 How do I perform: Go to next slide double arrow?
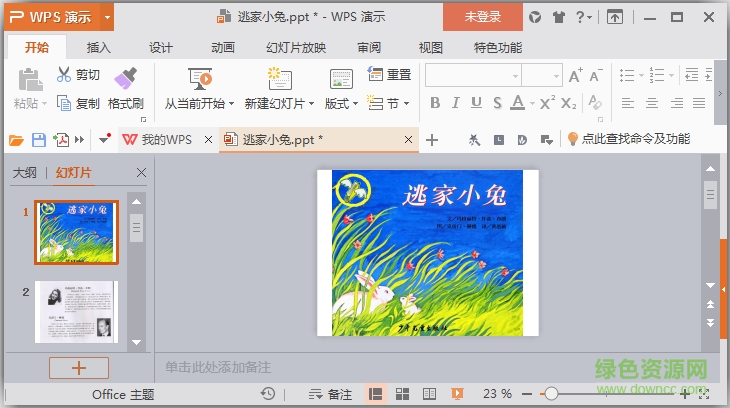click(710, 323)
